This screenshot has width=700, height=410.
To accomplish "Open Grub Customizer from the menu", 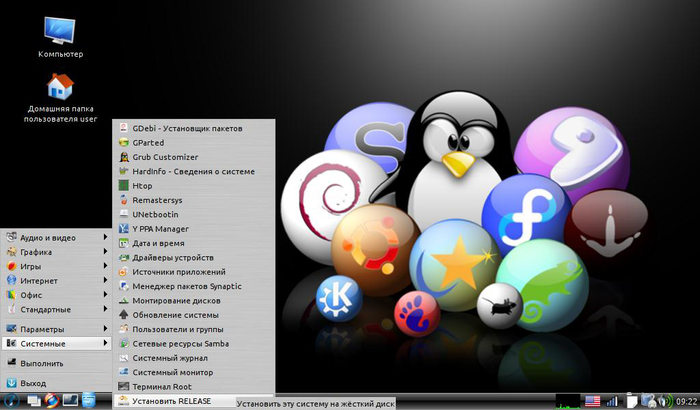I will (193, 157).
